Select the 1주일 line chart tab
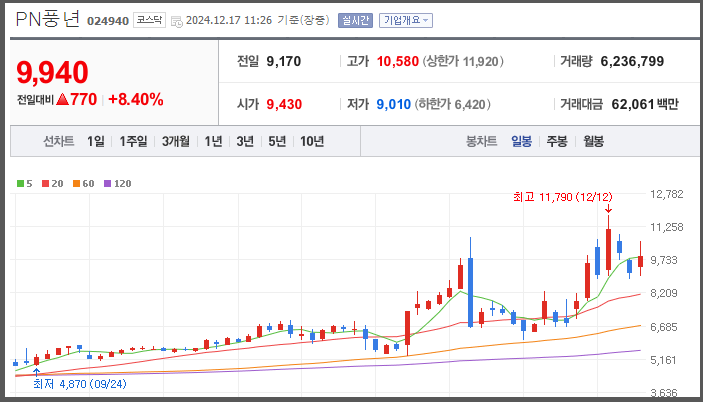The width and height of the screenshot is (703, 402). (133, 142)
